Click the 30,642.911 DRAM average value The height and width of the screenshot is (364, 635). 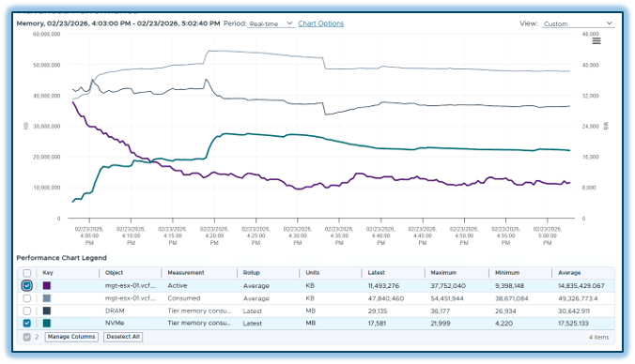click(x=574, y=311)
